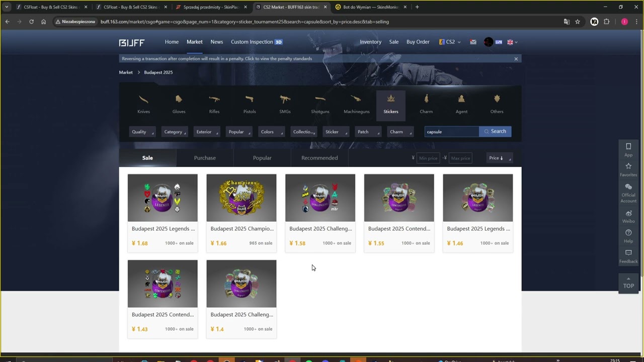Image resolution: width=644 pixels, height=362 pixels.
Task: Click the TOP scroll-up button
Action: click(x=628, y=283)
